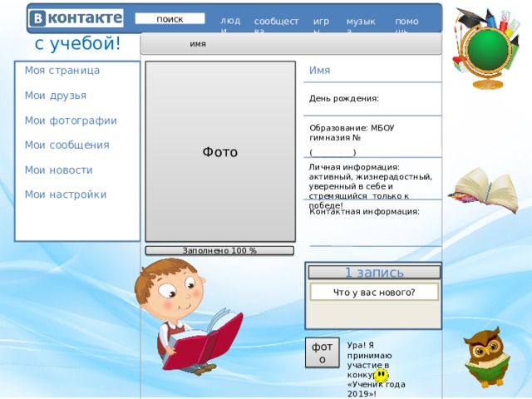Click the День рождения label
Image resolution: width=532 pixels, height=399 pixels.
point(343,99)
